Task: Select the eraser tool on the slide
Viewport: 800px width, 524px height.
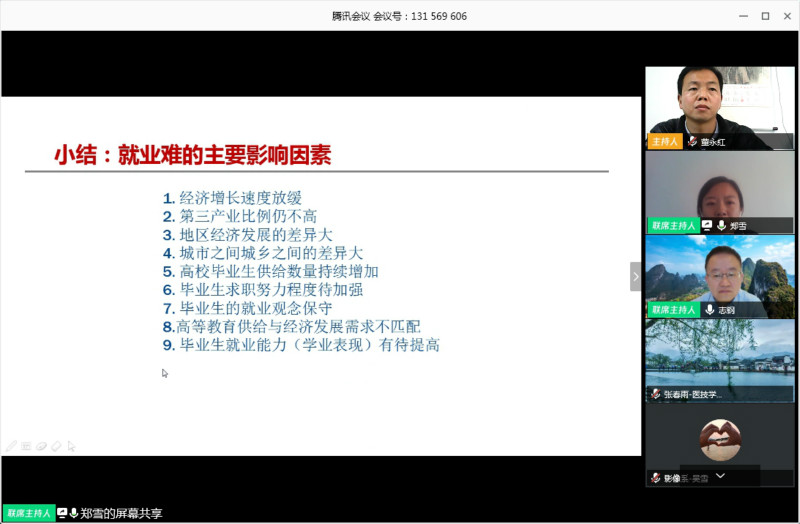Action: [x=56, y=445]
